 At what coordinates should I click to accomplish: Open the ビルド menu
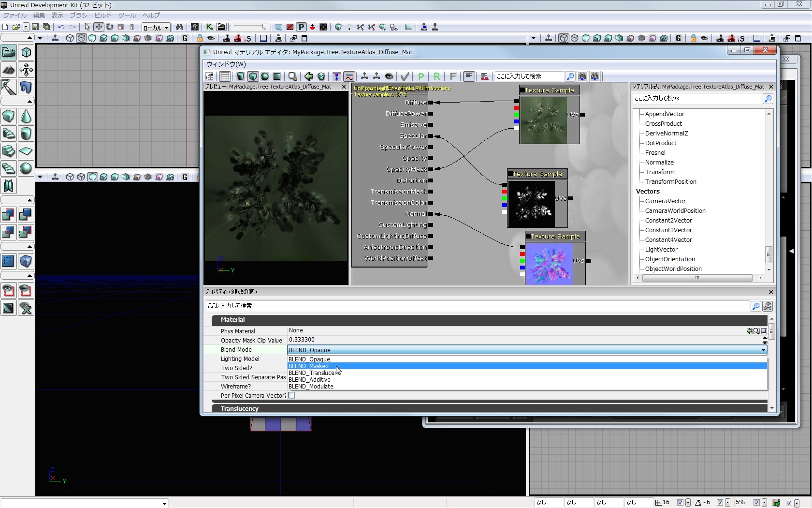(x=103, y=15)
